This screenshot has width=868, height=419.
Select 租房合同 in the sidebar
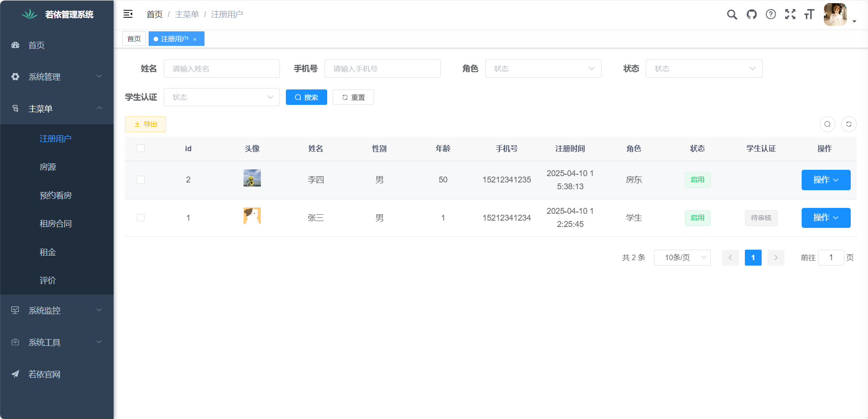[x=57, y=224]
